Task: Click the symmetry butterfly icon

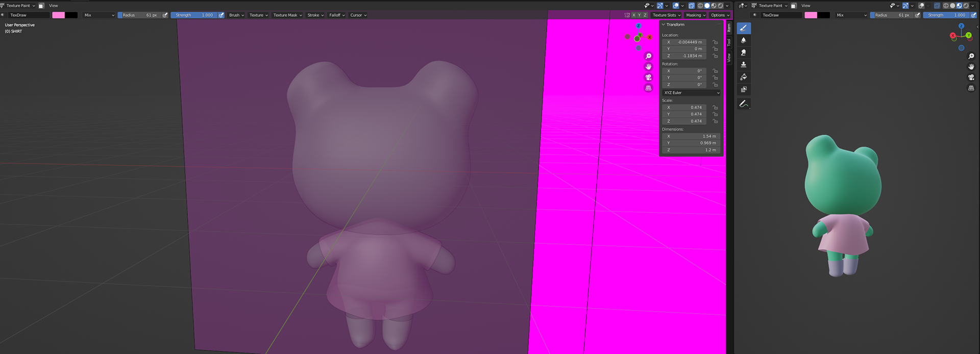Action: click(627, 15)
